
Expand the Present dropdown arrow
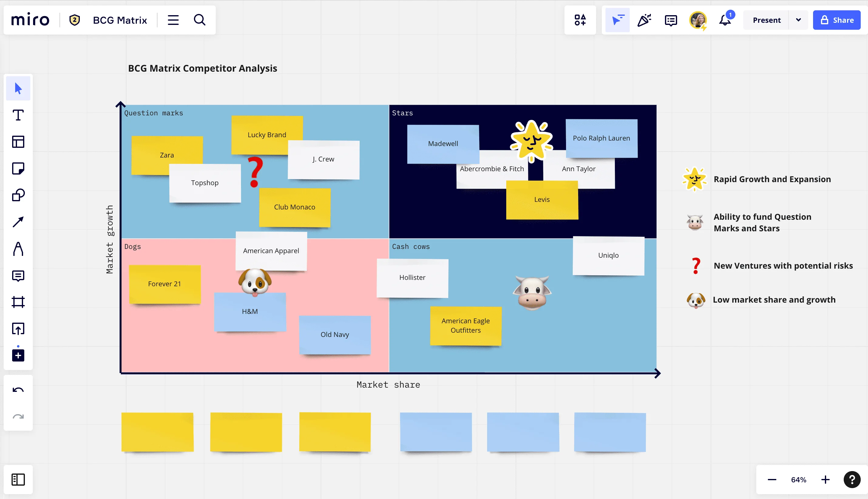(798, 20)
